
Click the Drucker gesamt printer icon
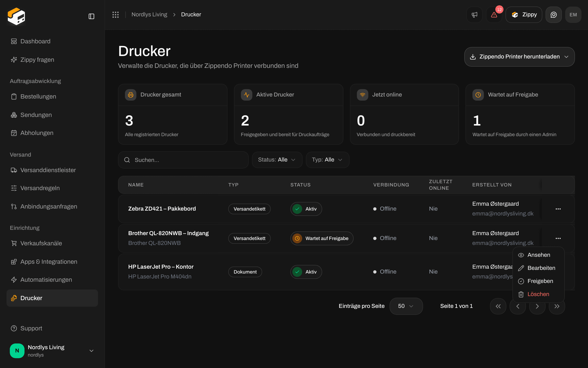131,95
